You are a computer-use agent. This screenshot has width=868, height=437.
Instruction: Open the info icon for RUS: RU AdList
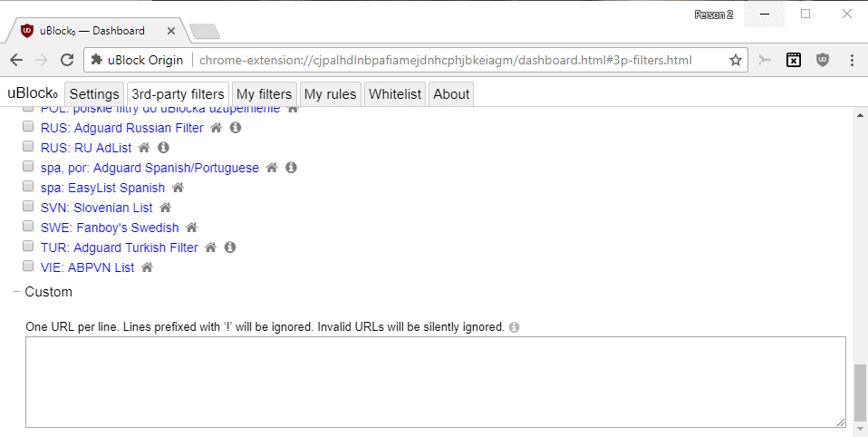coord(163,148)
